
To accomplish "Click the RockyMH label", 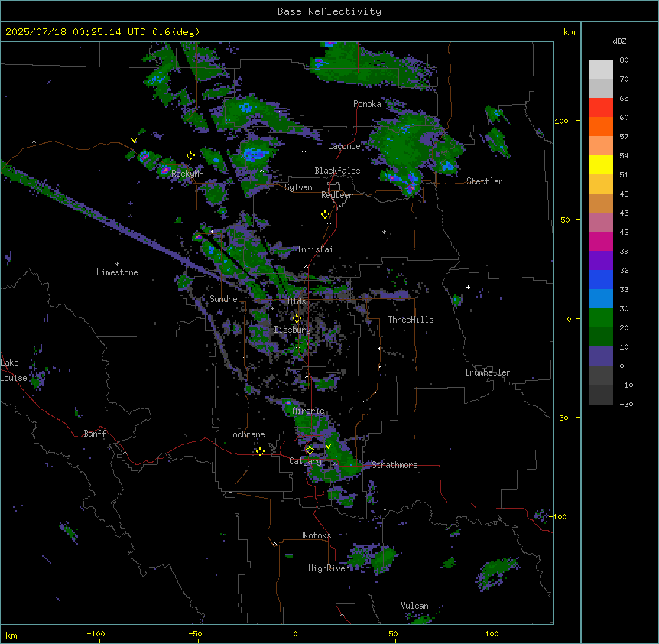I will point(187,173).
